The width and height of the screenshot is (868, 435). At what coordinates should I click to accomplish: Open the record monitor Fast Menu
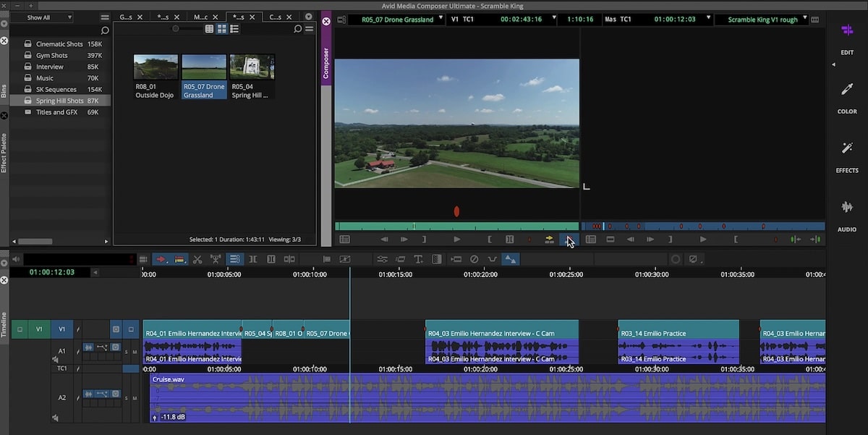click(x=591, y=240)
